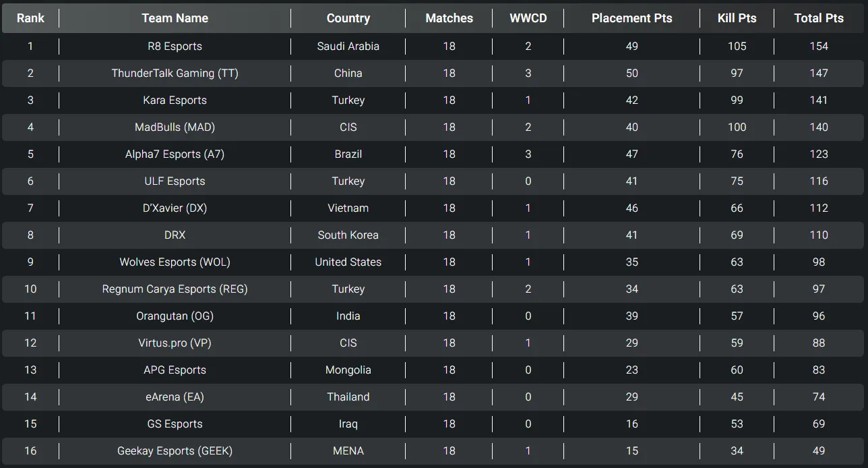Open the R8 Esports team name
The width and height of the screenshot is (868, 468).
[x=175, y=46]
